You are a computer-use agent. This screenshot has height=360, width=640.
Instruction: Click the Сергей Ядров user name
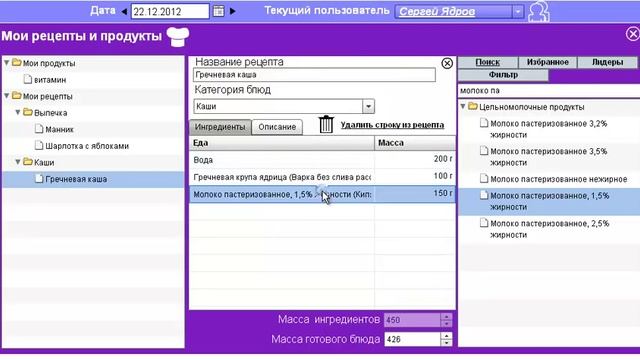(x=437, y=12)
